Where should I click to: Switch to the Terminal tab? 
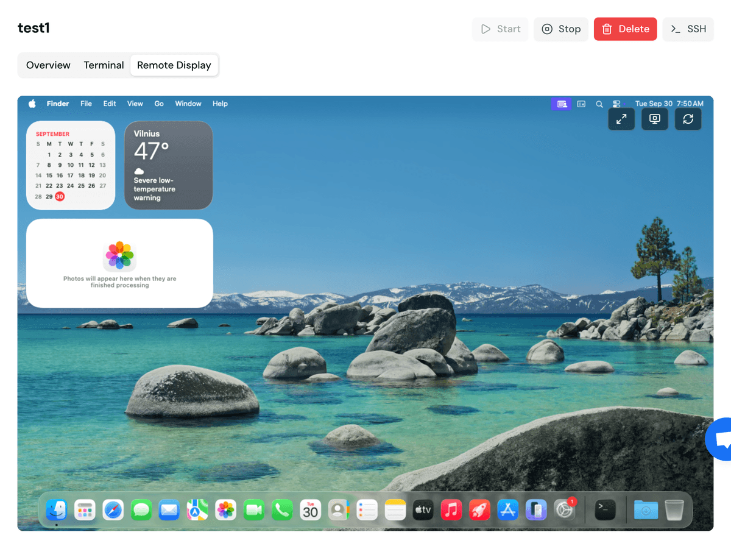tap(104, 65)
